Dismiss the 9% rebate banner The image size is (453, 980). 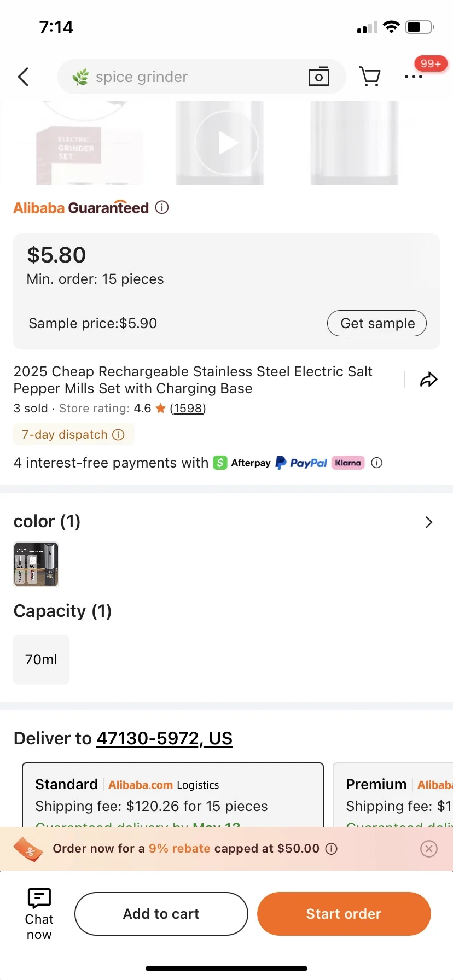[x=429, y=849]
